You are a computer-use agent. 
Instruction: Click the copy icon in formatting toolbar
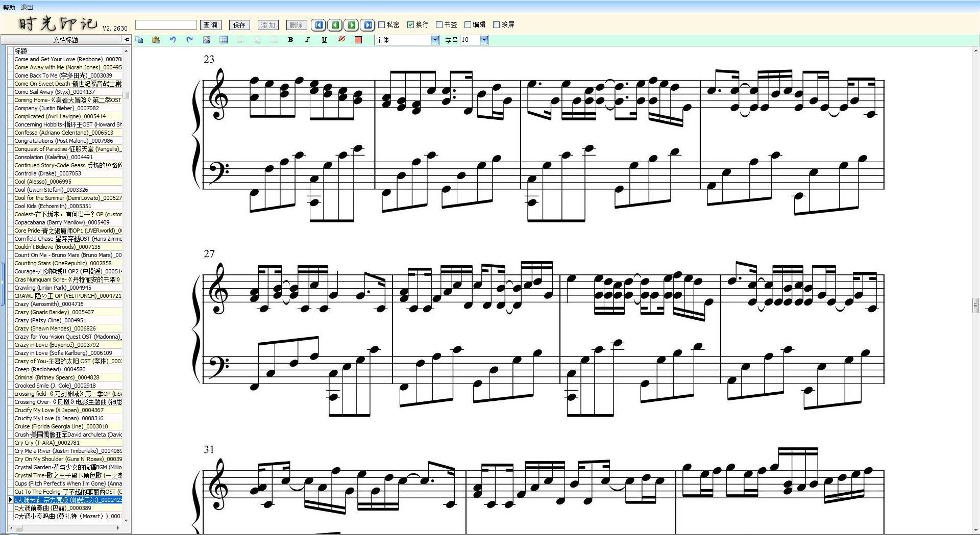[139, 40]
